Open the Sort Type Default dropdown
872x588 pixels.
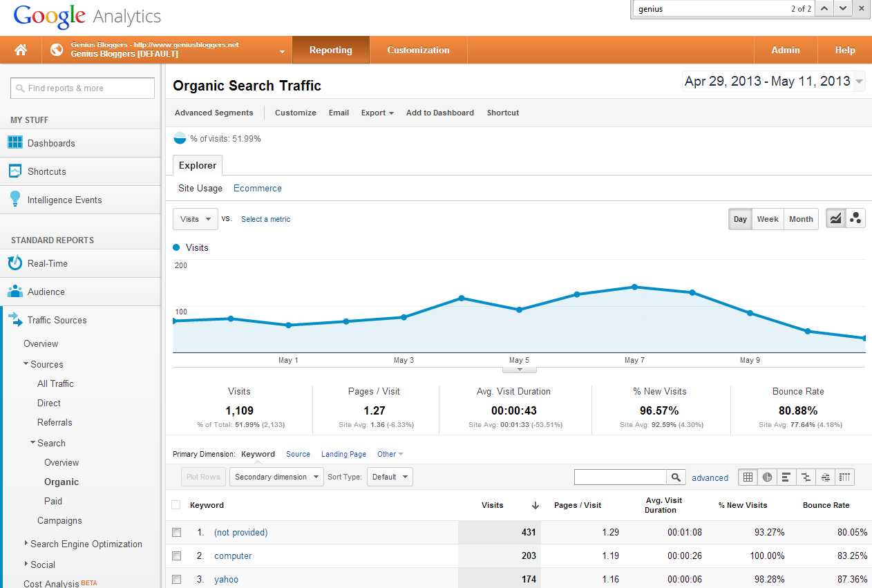(390, 477)
